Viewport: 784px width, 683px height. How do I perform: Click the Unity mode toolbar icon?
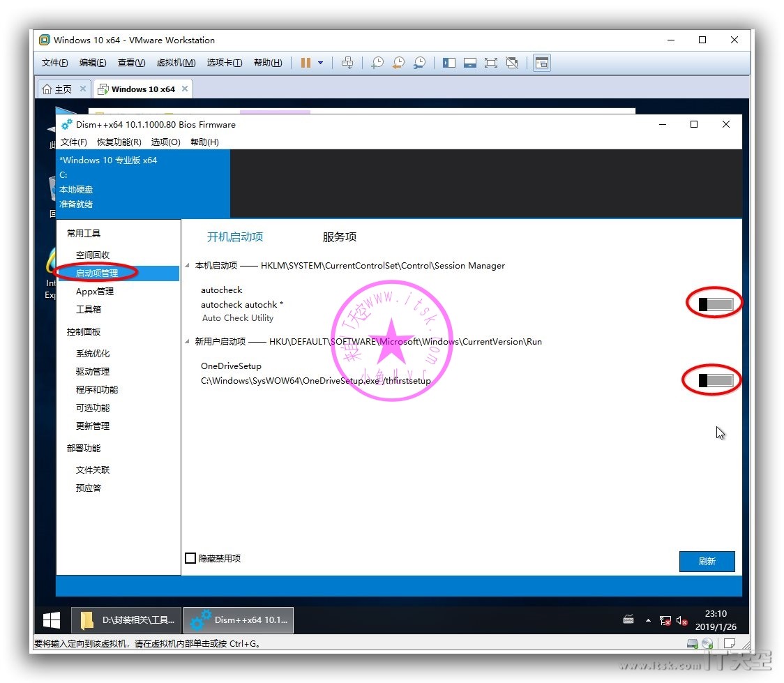[x=512, y=63]
